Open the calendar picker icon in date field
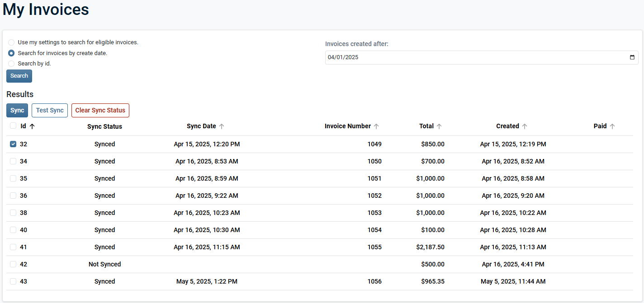Image resolution: width=644 pixels, height=303 pixels. (x=632, y=57)
